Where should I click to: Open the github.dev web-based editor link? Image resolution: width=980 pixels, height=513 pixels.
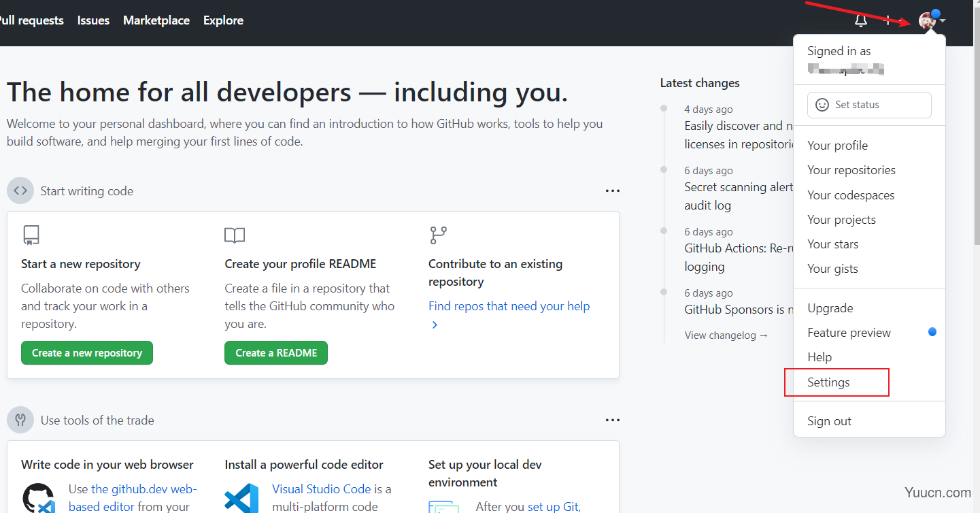[x=133, y=497]
